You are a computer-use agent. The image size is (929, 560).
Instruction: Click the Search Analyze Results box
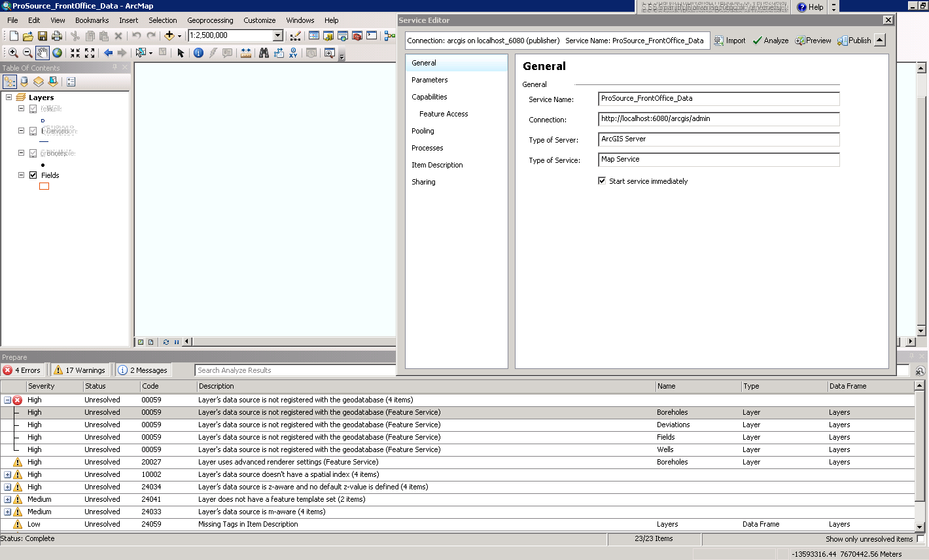pyautogui.click(x=296, y=370)
